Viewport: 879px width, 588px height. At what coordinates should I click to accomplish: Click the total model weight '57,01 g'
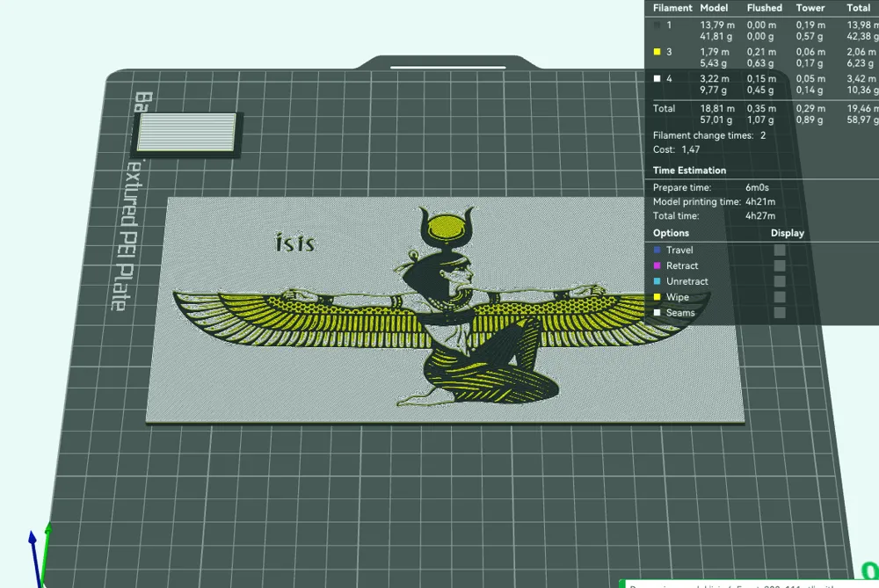[x=716, y=120]
